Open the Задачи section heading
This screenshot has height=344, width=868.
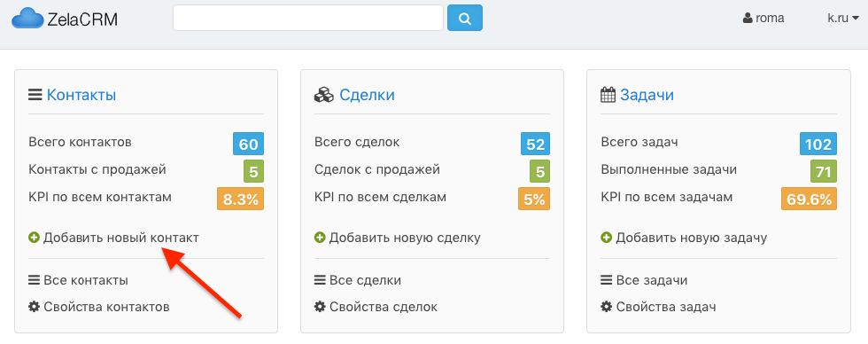point(647,95)
